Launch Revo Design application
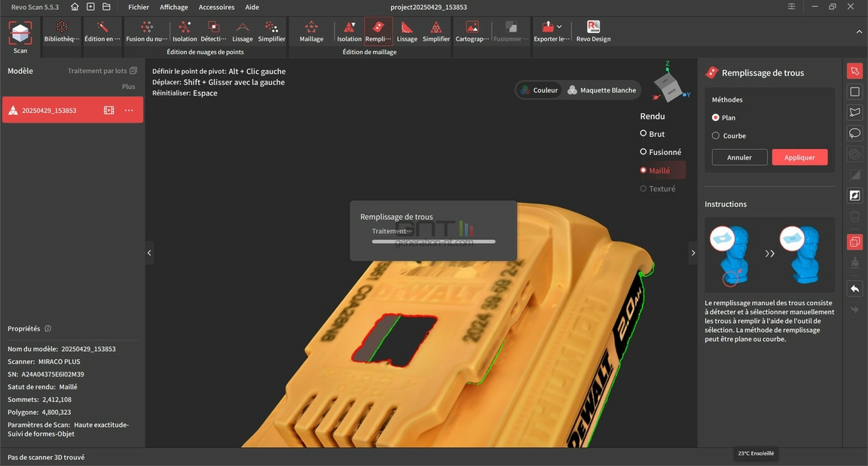 coord(594,32)
